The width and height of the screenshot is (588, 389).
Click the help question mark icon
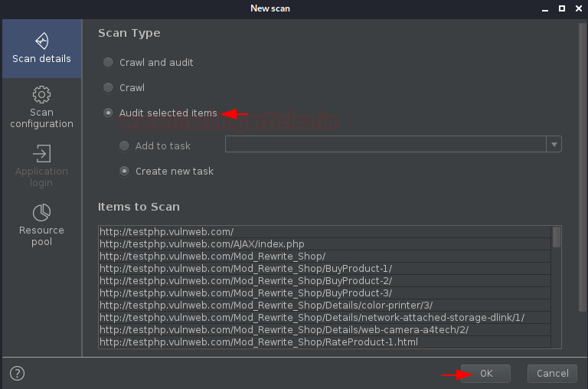pos(18,373)
